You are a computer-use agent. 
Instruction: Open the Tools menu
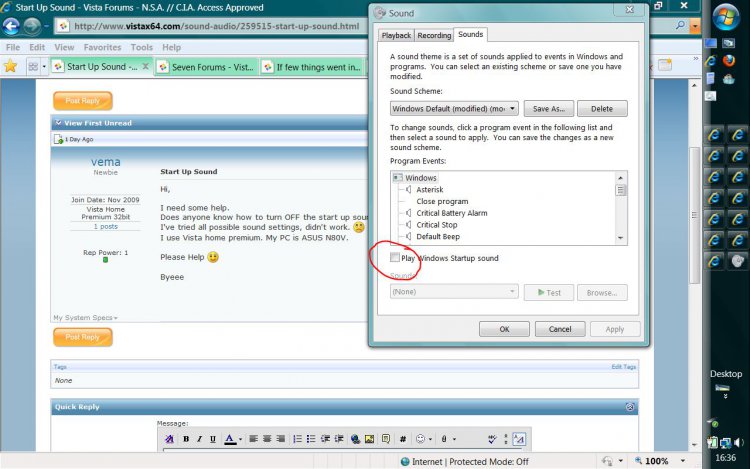pos(142,47)
